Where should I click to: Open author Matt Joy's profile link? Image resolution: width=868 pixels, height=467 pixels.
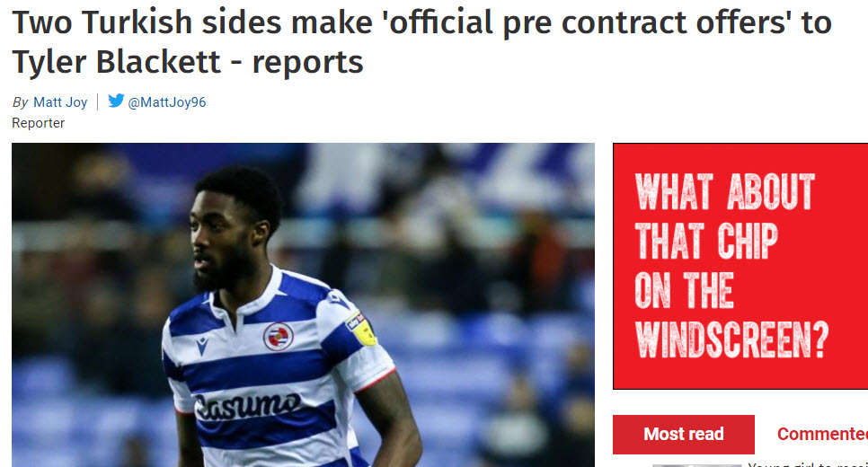point(60,102)
